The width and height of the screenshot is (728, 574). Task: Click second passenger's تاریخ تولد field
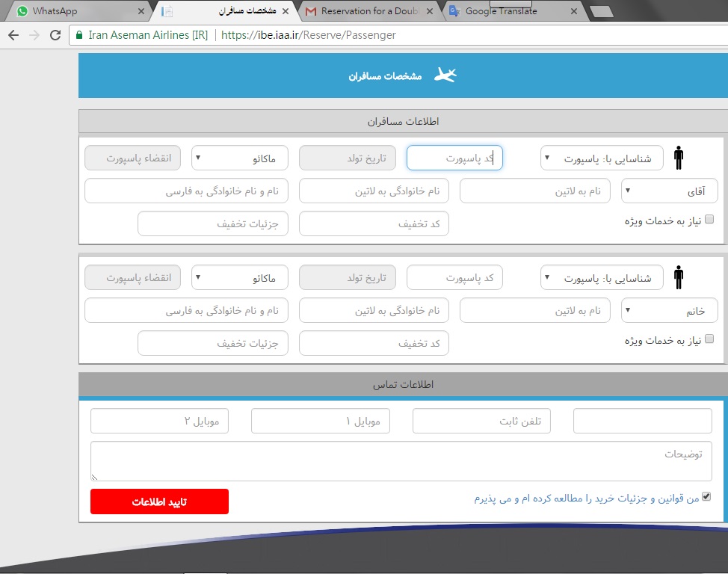click(348, 277)
